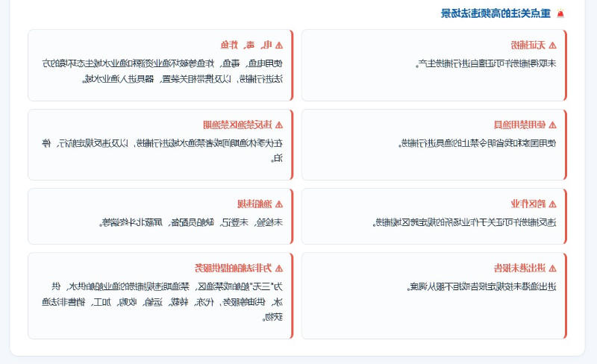Click the warning triangle next to 无证捕捞
The height and width of the screenshot is (364, 597).
(x=552, y=45)
